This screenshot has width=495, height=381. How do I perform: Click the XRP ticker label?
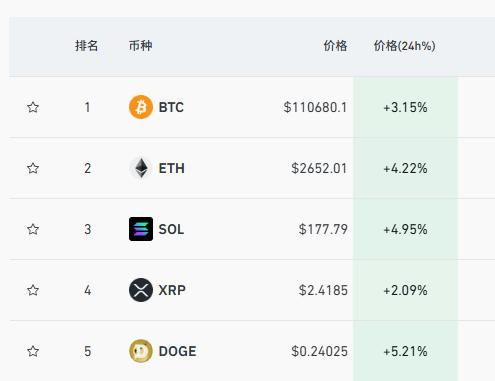tap(172, 290)
